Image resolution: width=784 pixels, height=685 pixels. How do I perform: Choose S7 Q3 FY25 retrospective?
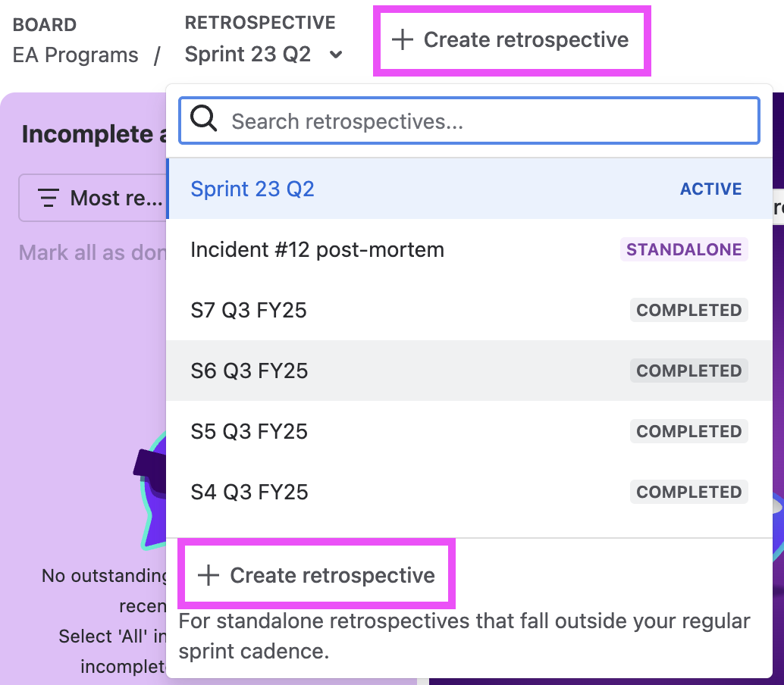(x=469, y=310)
